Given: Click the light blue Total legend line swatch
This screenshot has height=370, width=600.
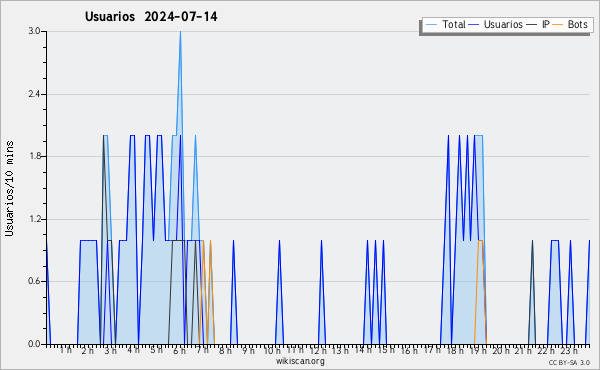Looking at the screenshot, I should 431,25.
